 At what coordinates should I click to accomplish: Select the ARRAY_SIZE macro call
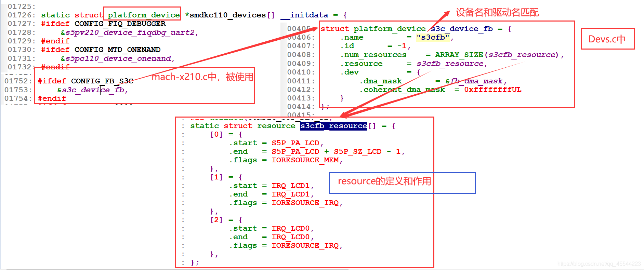pos(497,55)
